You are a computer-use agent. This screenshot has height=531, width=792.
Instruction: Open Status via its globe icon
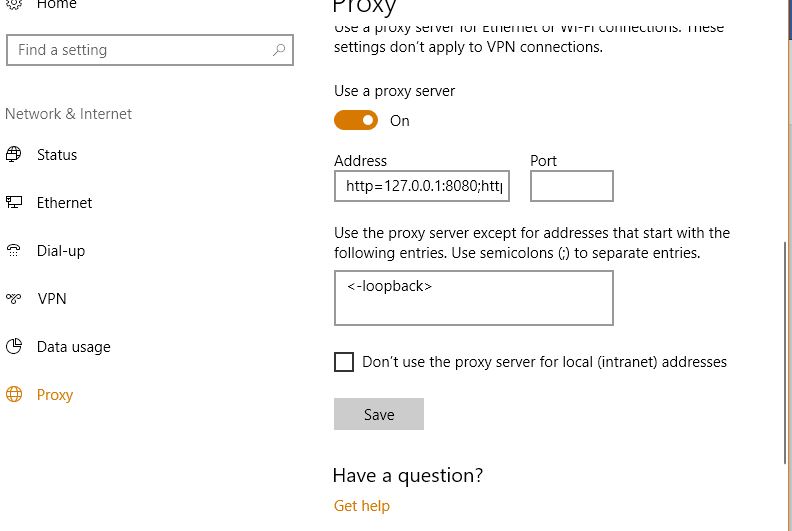14,154
